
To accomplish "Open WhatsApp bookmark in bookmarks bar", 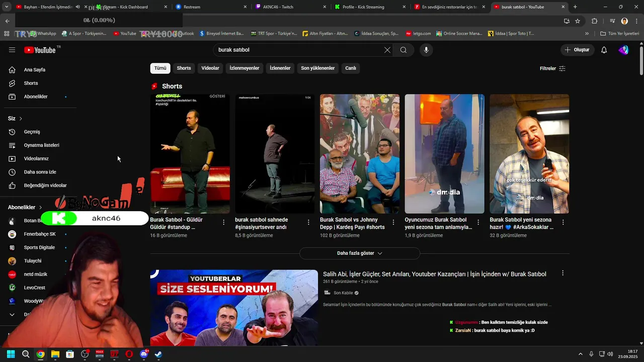I will tap(43, 34).
